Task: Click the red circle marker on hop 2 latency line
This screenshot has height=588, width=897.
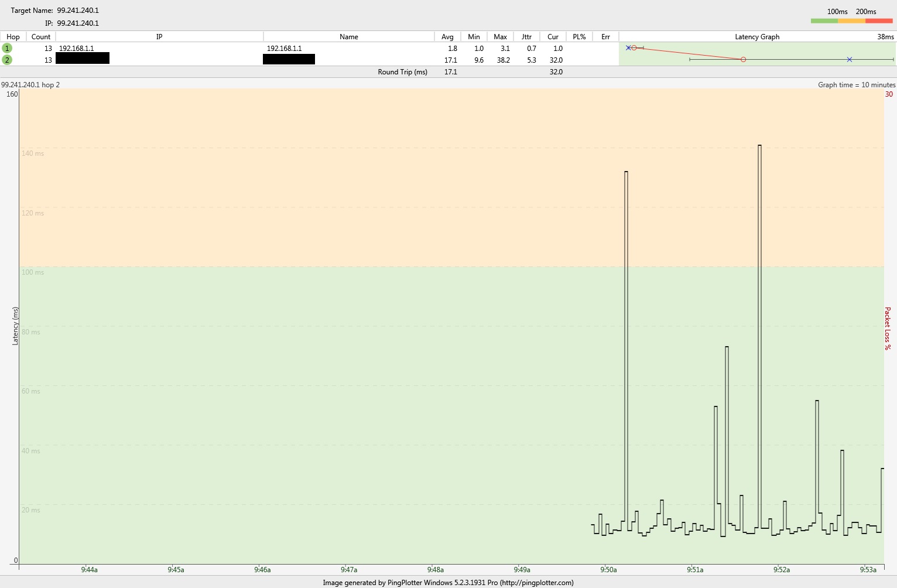Action: [x=744, y=60]
